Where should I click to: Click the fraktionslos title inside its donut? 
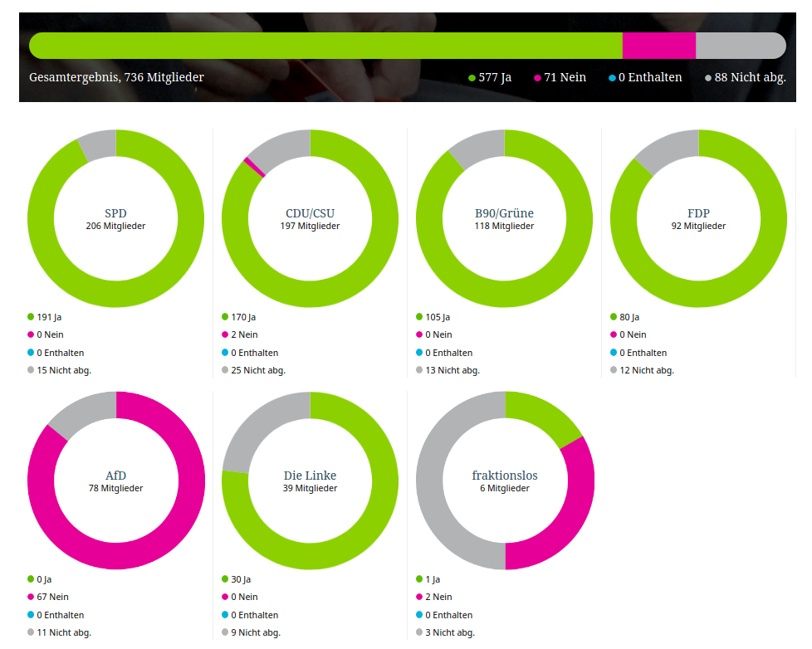click(x=505, y=476)
